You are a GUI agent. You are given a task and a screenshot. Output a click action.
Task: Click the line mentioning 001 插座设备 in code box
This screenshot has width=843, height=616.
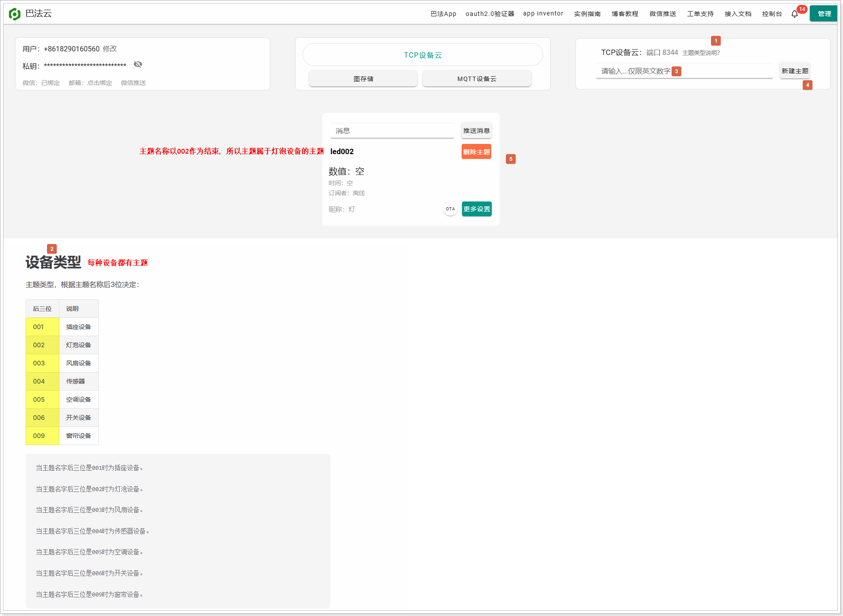89,468
